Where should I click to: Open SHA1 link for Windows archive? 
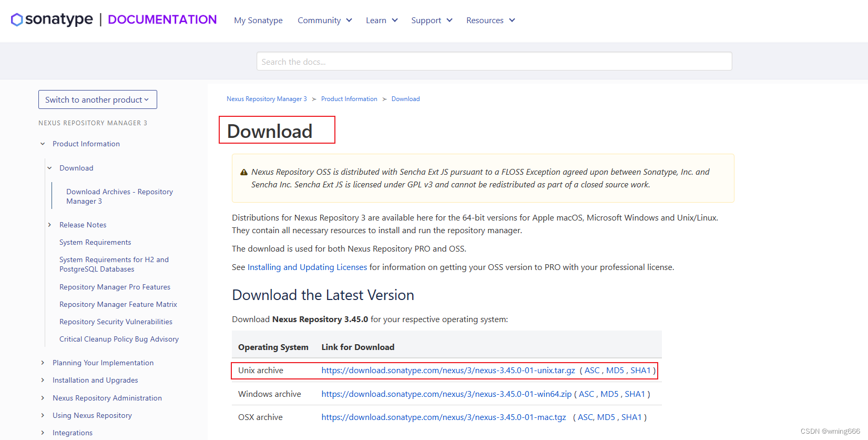635,394
